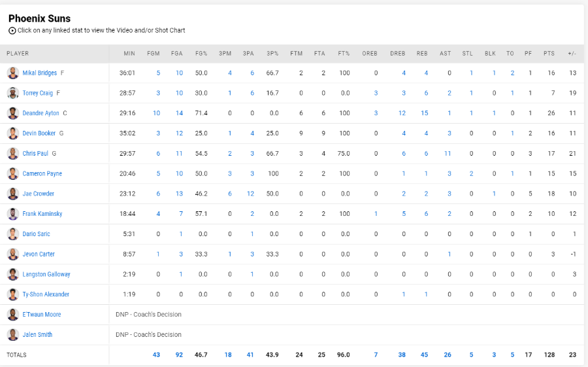Open Langston Galloway player link

[x=46, y=274]
